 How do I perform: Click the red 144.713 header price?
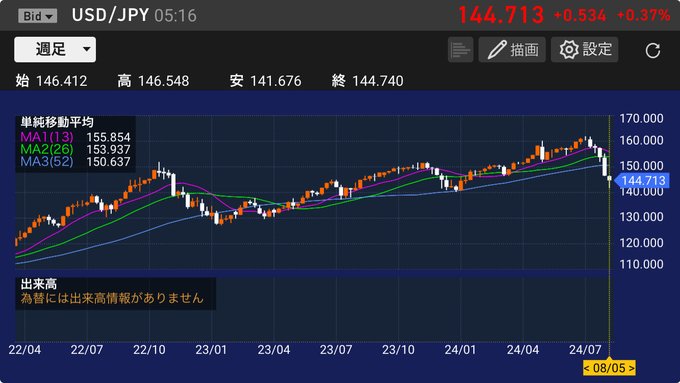(501, 15)
